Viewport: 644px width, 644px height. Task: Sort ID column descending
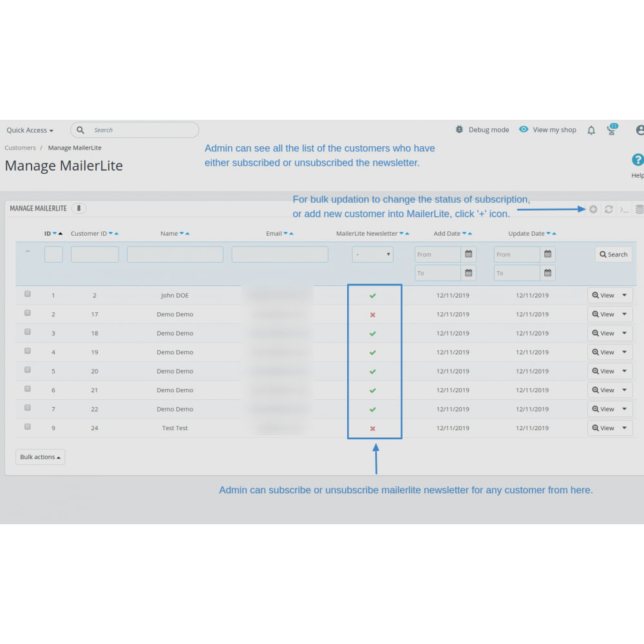55,234
